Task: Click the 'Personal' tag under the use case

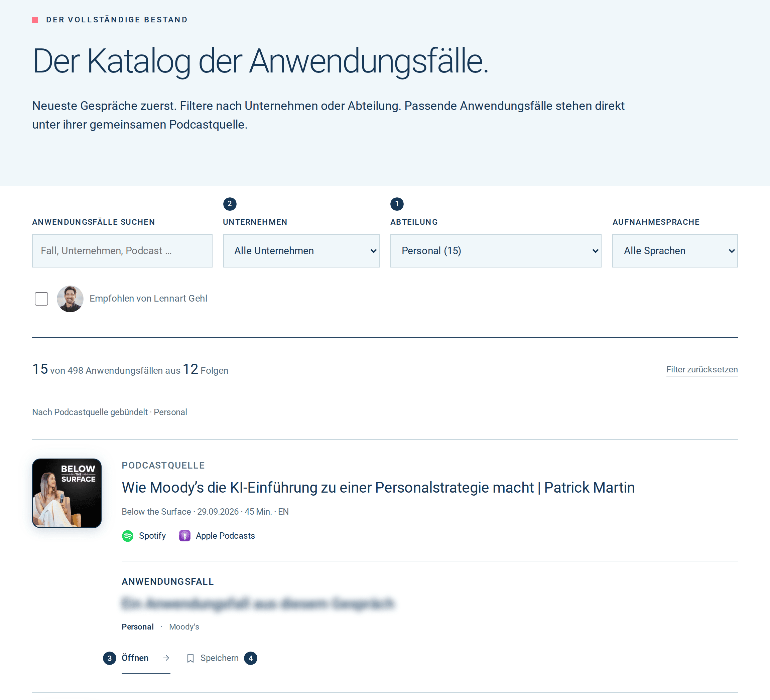Action: click(x=137, y=627)
